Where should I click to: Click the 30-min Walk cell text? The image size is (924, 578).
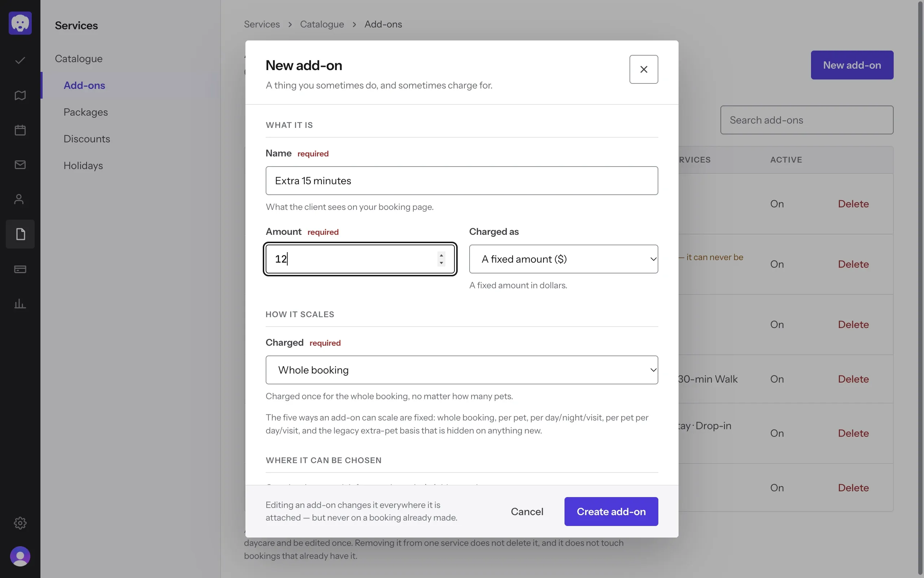tap(707, 379)
